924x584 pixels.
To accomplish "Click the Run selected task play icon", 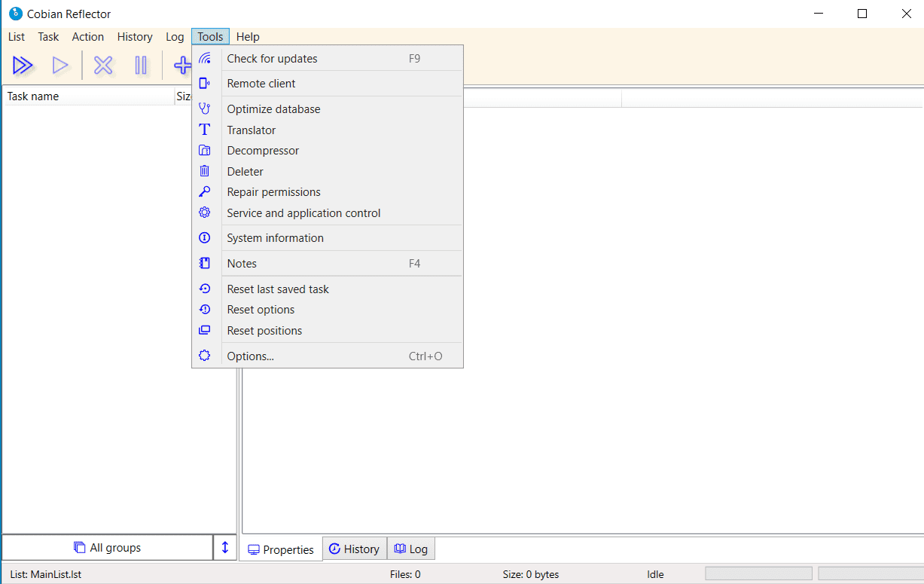I will [60, 66].
